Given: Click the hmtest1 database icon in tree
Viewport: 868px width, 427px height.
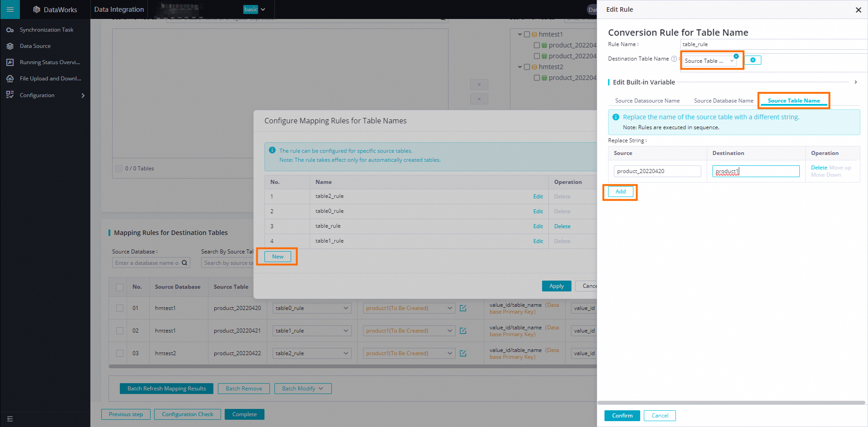Looking at the screenshot, I should (535, 34).
